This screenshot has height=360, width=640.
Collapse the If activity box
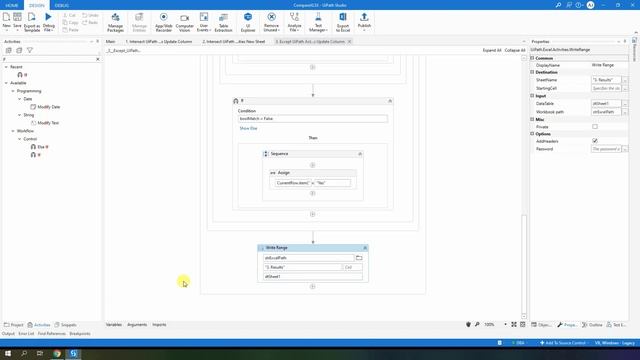[x=390, y=101]
